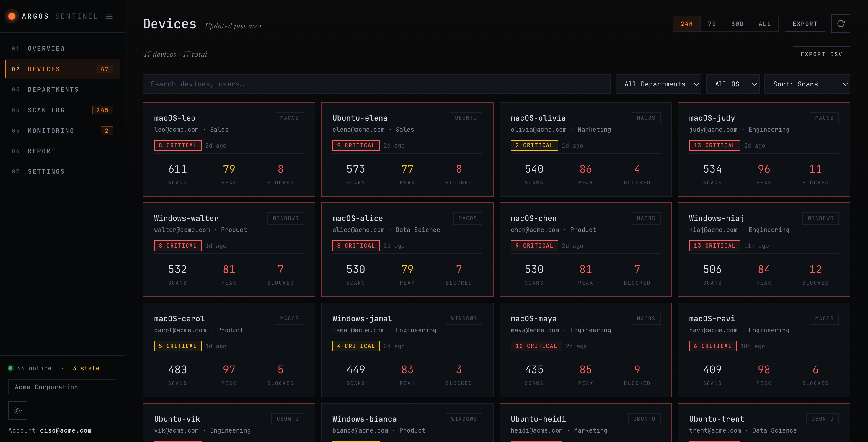The width and height of the screenshot is (868, 442).
Task: Click the Scan Log 245 badge
Action: pos(102,110)
